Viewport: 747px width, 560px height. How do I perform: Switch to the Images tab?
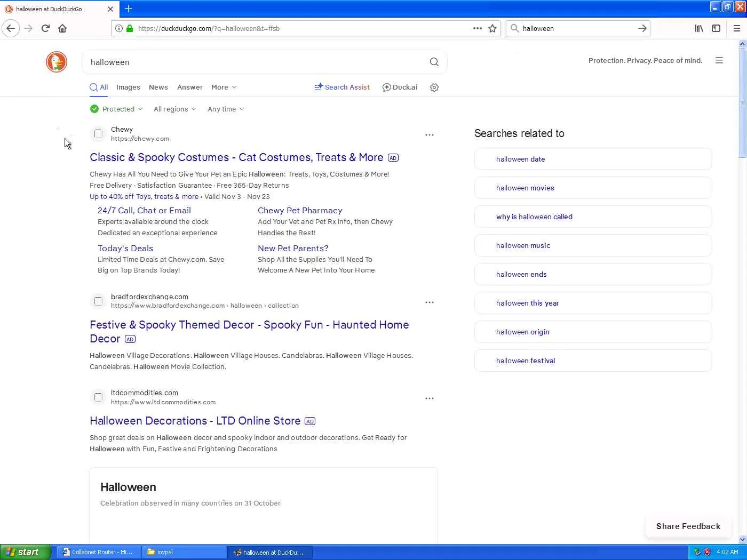(x=128, y=87)
